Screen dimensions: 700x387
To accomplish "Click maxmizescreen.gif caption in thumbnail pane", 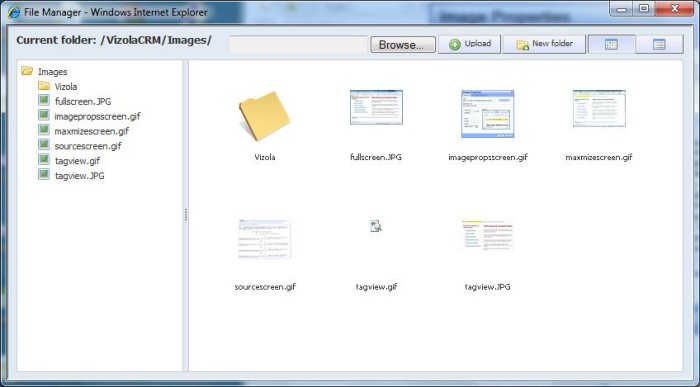I will [x=599, y=157].
